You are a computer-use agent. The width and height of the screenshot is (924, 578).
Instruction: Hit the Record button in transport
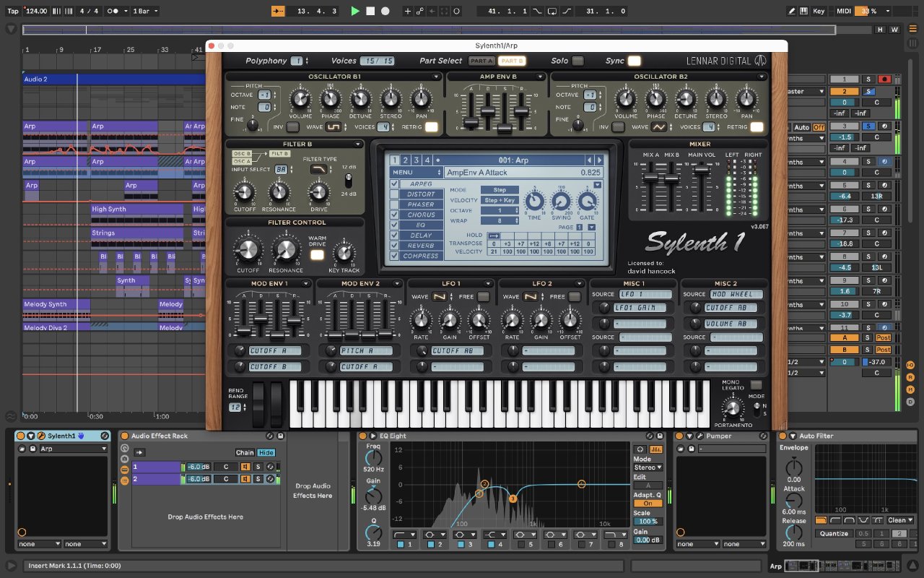point(385,12)
